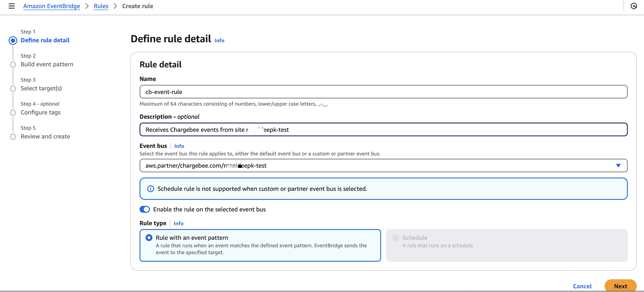Click into the Description input field

[x=383, y=130]
